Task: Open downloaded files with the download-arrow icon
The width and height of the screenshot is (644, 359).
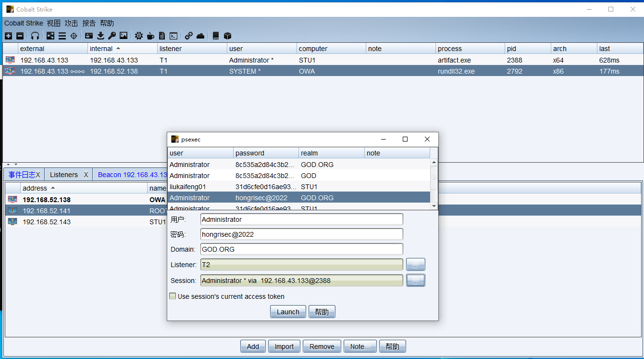Action: coord(100,36)
